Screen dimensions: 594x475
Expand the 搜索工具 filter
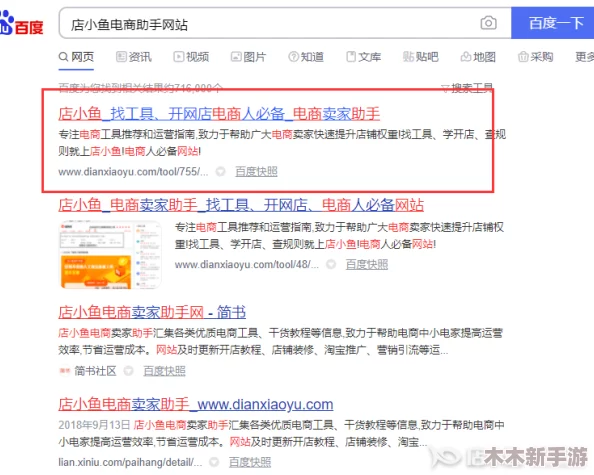(467, 88)
